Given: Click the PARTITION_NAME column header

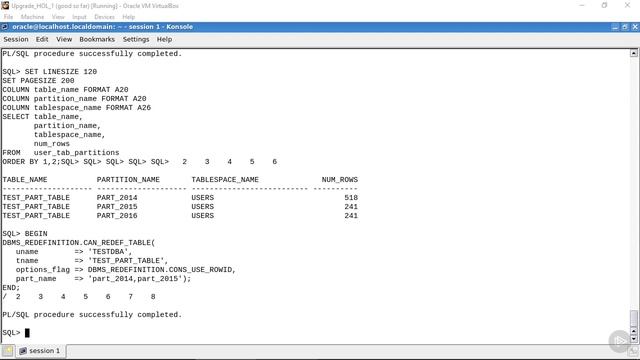Looking at the screenshot, I should pyautogui.click(x=128, y=180).
